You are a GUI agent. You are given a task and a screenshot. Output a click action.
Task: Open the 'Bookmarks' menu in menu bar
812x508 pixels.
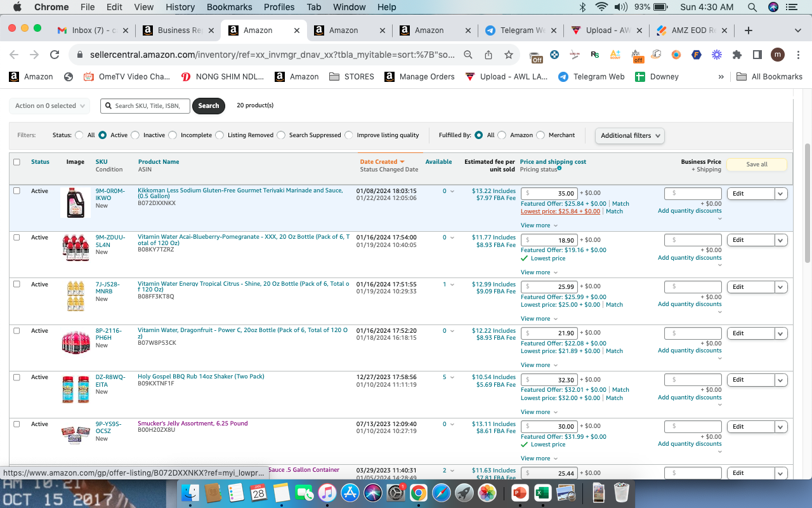[230, 7]
